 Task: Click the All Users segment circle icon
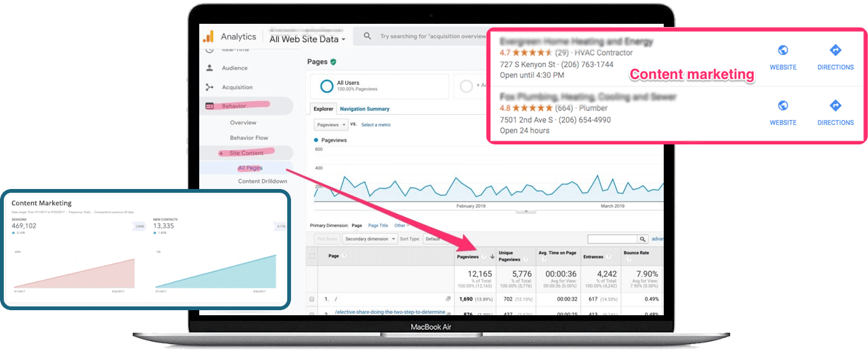[326, 86]
